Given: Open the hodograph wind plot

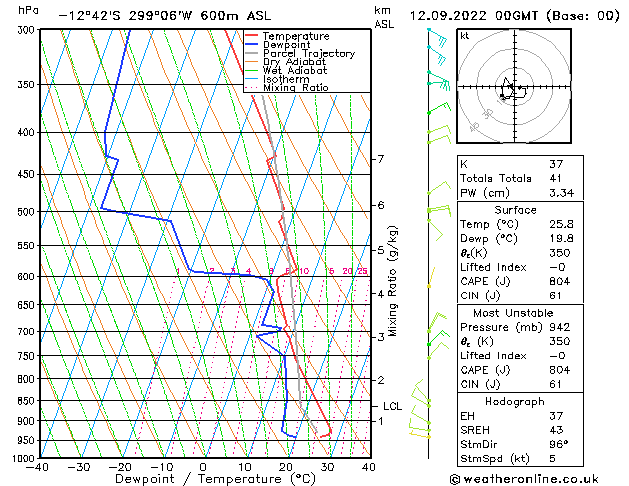Looking at the screenshot, I should (514, 86).
